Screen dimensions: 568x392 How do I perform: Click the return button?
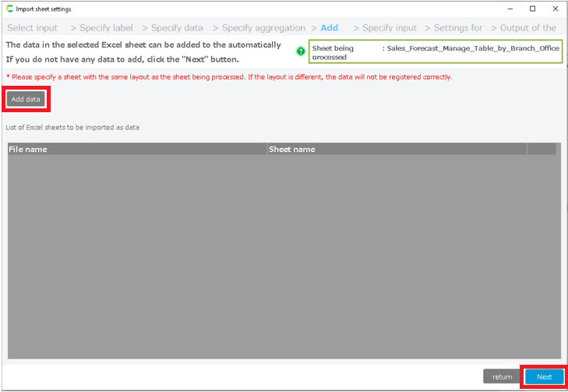[502, 376]
